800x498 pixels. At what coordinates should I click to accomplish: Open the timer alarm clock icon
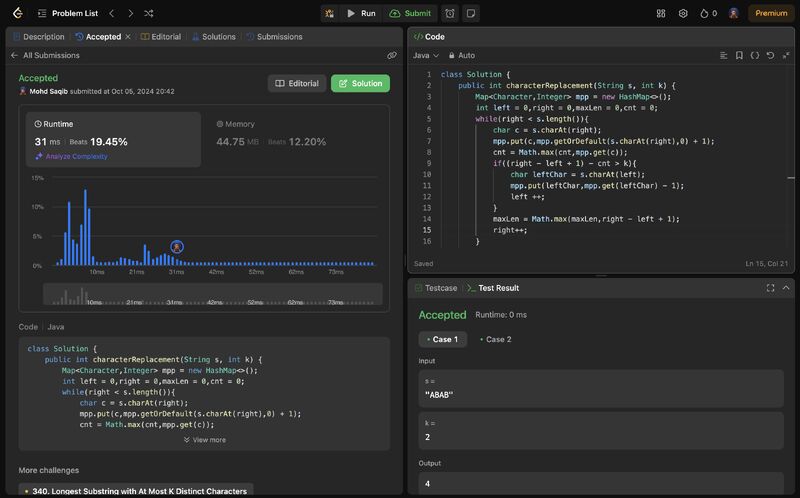coord(450,13)
